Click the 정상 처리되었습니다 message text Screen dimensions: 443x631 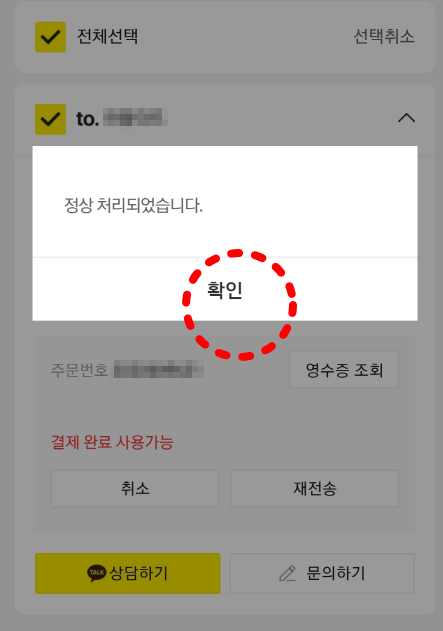coord(133,205)
